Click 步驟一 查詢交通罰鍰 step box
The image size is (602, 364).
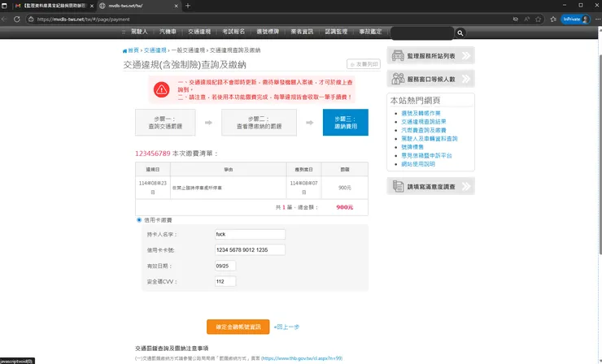point(165,123)
